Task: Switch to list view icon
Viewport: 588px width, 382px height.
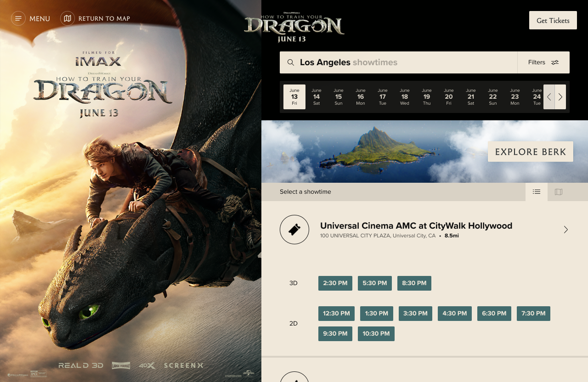Action: pyautogui.click(x=537, y=192)
